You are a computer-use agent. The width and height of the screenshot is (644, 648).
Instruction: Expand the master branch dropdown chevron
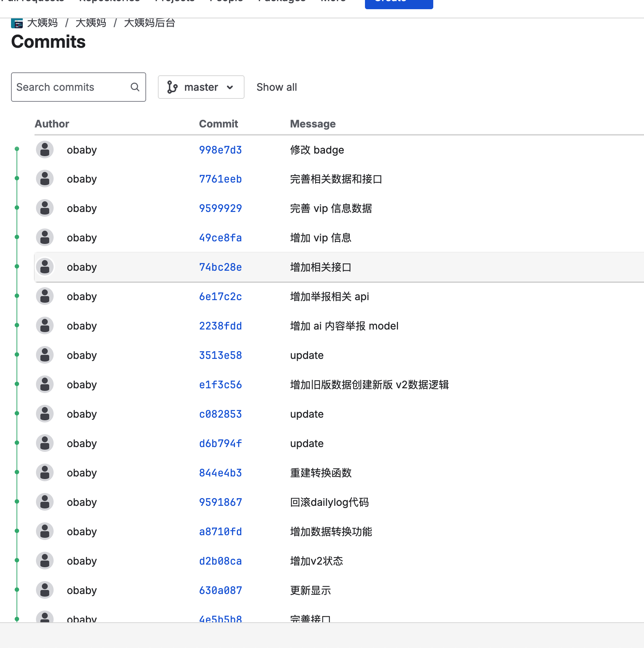click(x=230, y=87)
